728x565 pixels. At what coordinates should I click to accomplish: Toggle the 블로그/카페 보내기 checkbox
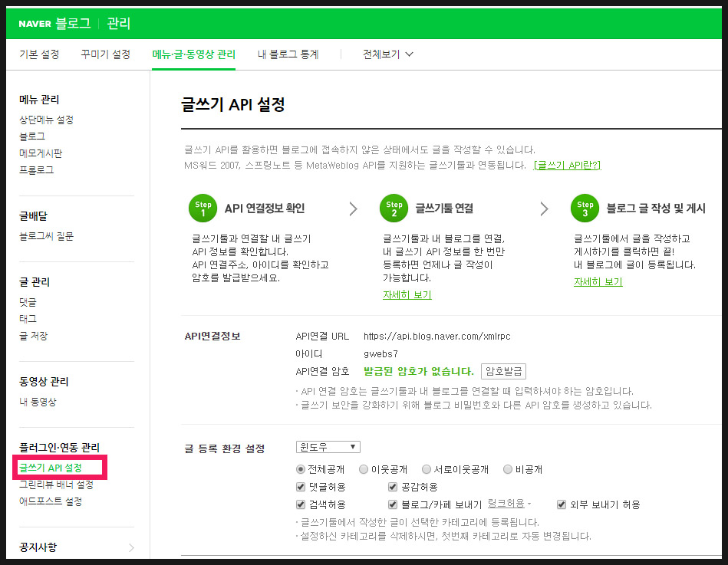tap(393, 504)
